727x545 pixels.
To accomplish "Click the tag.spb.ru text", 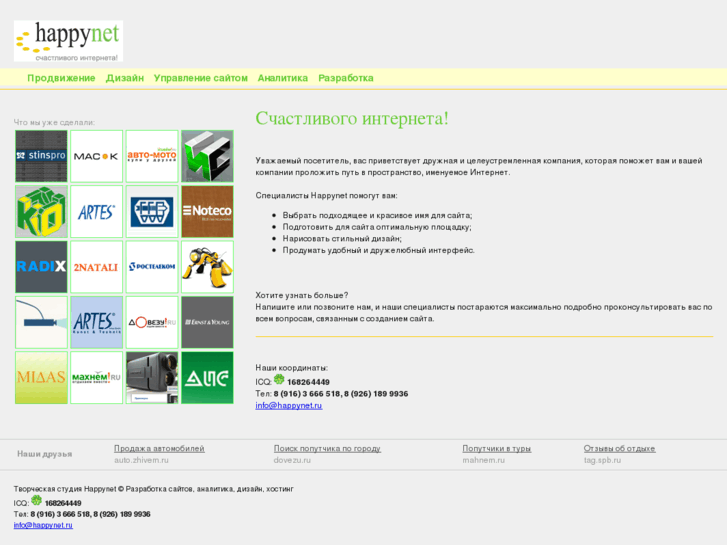I will 602,460.
